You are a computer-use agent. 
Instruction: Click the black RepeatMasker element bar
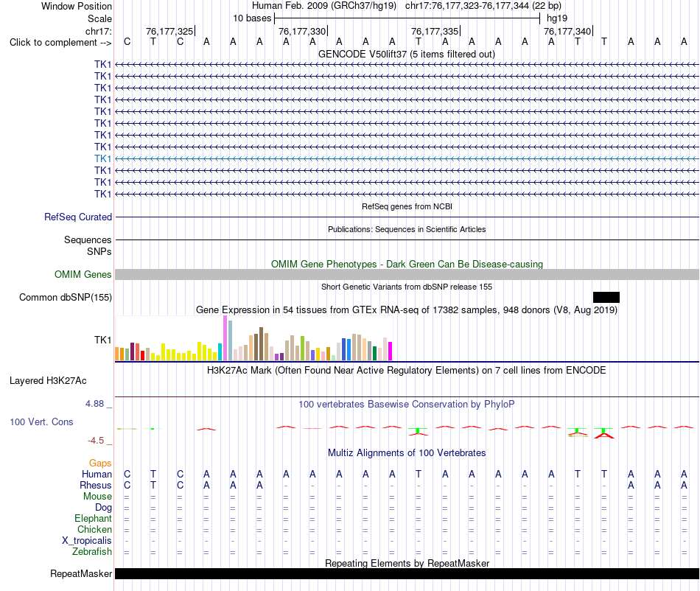tap(407, 573)
